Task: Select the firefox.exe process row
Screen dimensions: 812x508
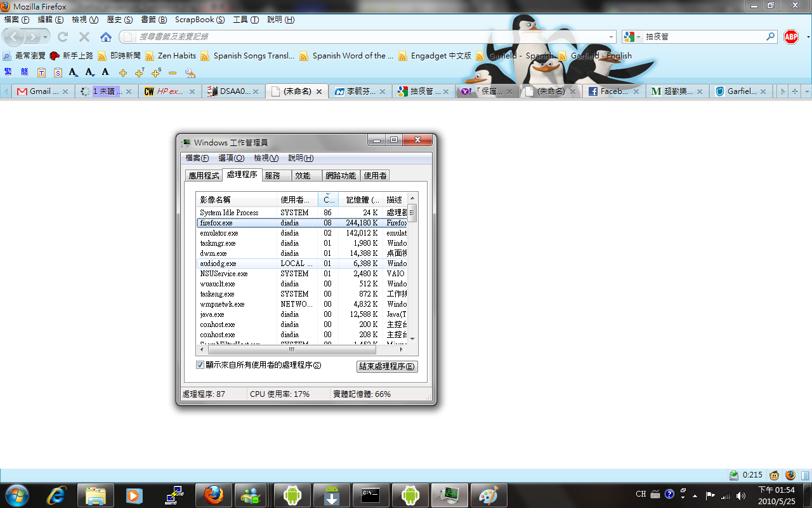Action: coord(301,223)
